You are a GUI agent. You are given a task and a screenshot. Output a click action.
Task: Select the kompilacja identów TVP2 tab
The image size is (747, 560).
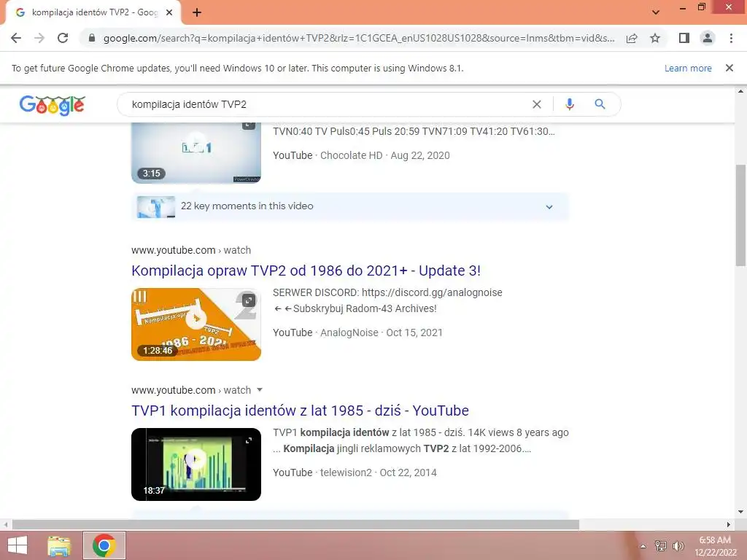point(93,13)
